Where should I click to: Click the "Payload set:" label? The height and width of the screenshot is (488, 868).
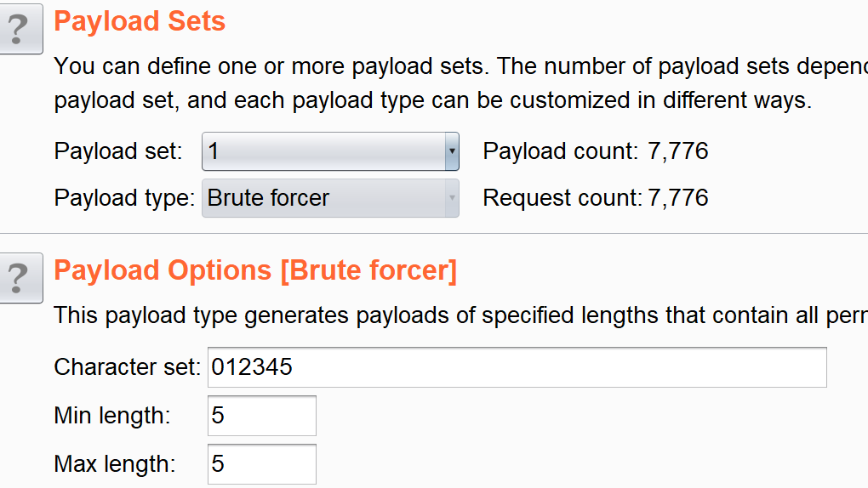pos(118,152)
